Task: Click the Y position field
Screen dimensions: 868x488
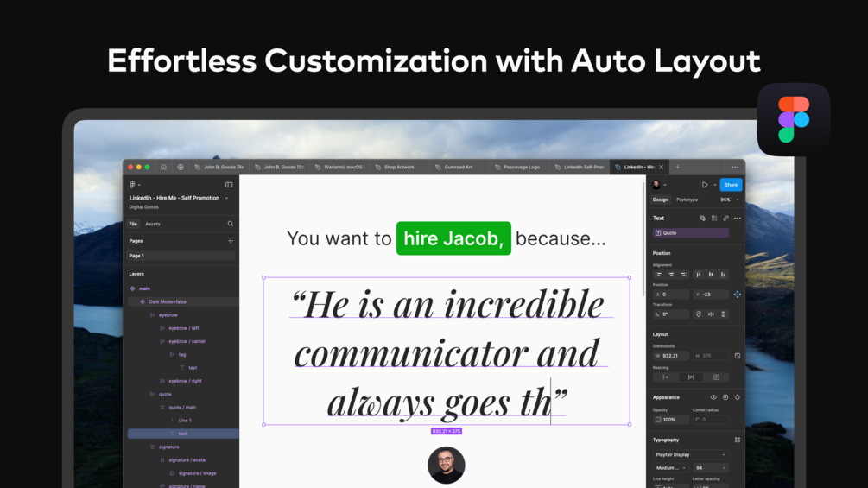Action: pos(711,295)
